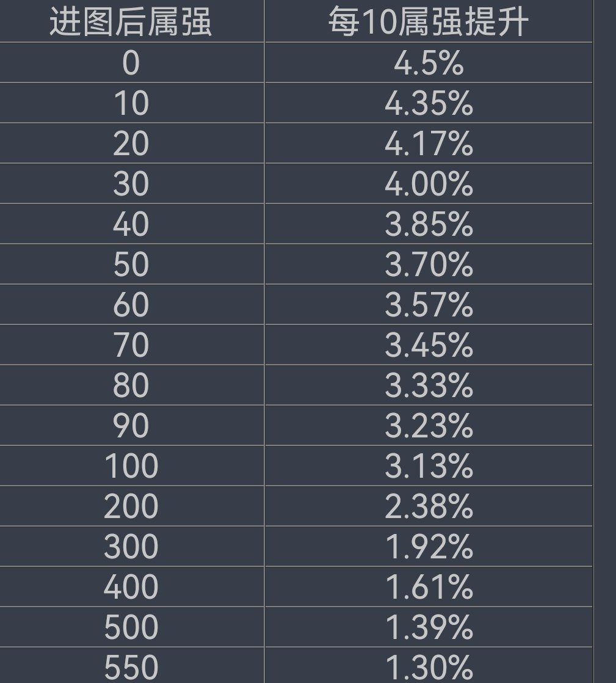Select the first-column cell showing 70
Viewport: 616px width, 683px height.
[131, 345]
